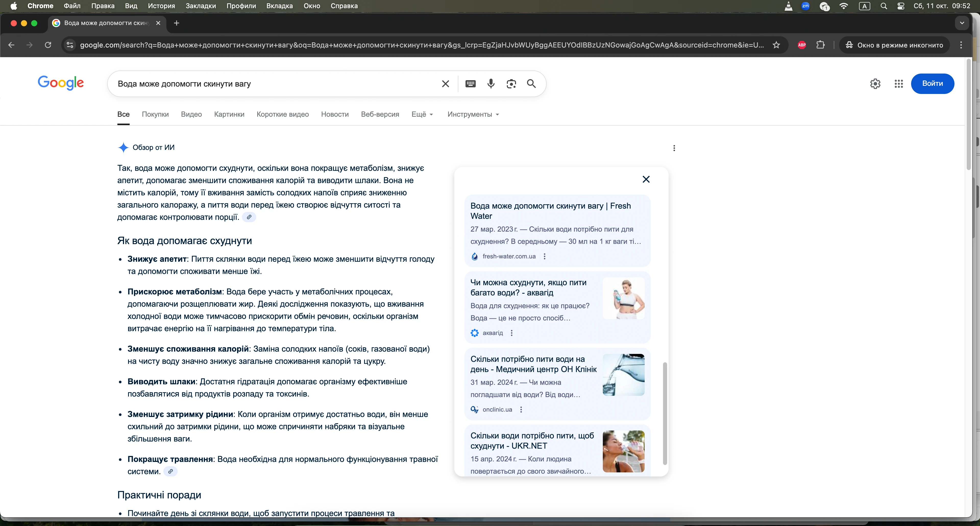Open Google quick settings gear
The height and width of the screenshot is (526, 980).
point(875,84)
